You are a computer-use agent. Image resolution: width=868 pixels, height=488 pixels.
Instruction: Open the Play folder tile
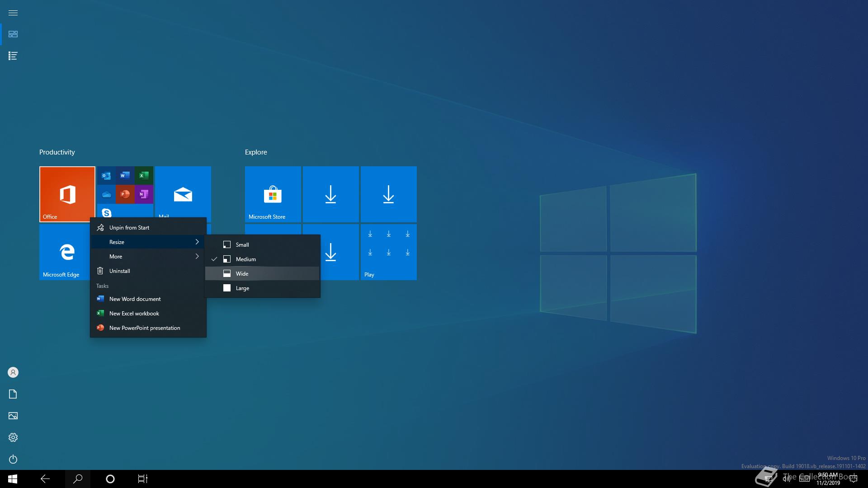coord(389,252)
